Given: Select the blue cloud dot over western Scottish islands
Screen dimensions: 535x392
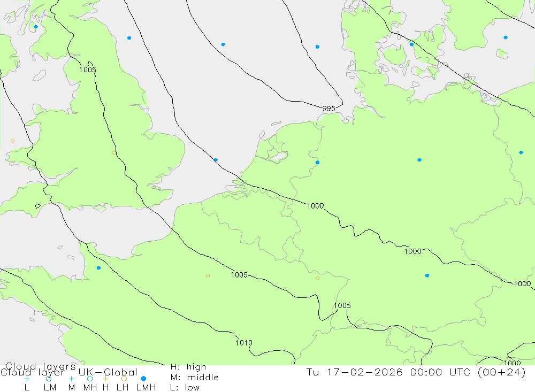Looking at the screenshot, I should 36,27.
